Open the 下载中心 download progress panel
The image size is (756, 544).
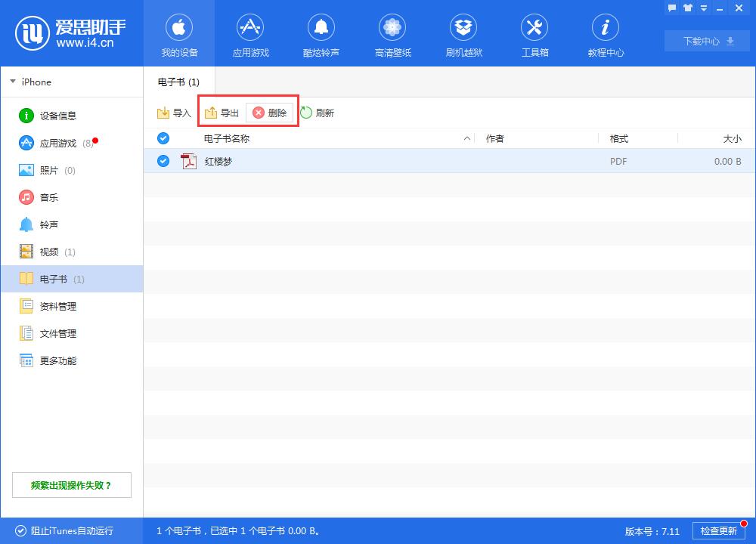pyautogui.click(x=706, y=41)
